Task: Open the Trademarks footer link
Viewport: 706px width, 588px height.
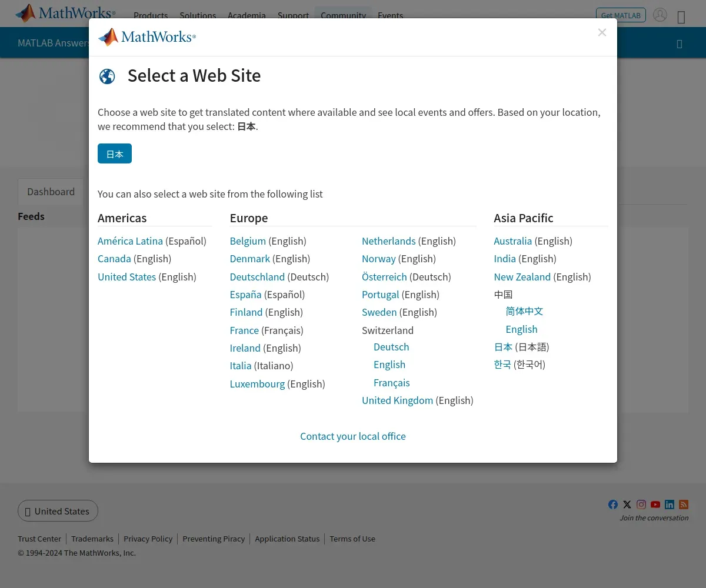Action: 92,539
